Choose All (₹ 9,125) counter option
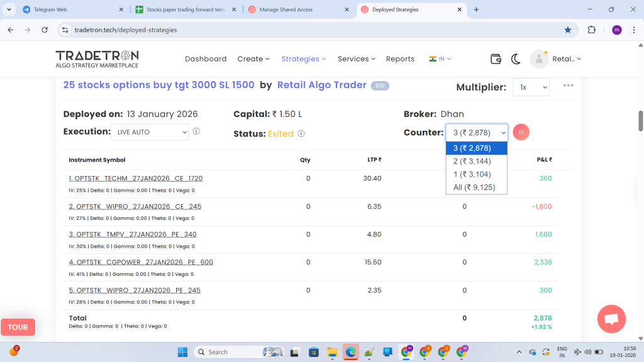This screenshot has width=644, height=362. point(476,187)
